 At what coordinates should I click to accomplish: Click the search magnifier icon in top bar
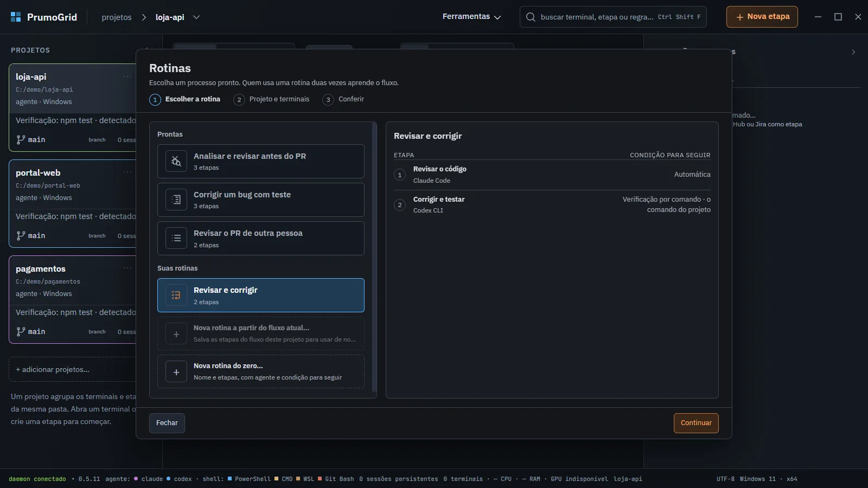click(531, 17)
